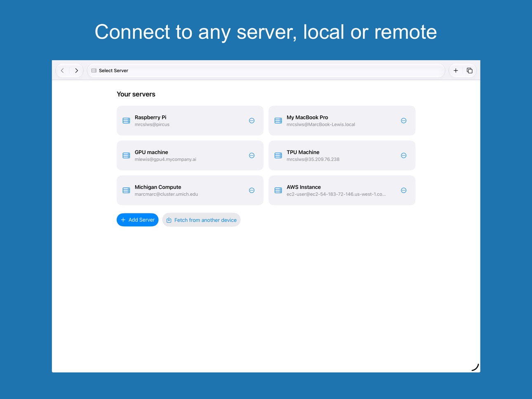The height and width of the screenshot is (399, 532).
Task: Click address mrcslws@MarcBook-Lewis.local
Action: click(x=321, y=124)
